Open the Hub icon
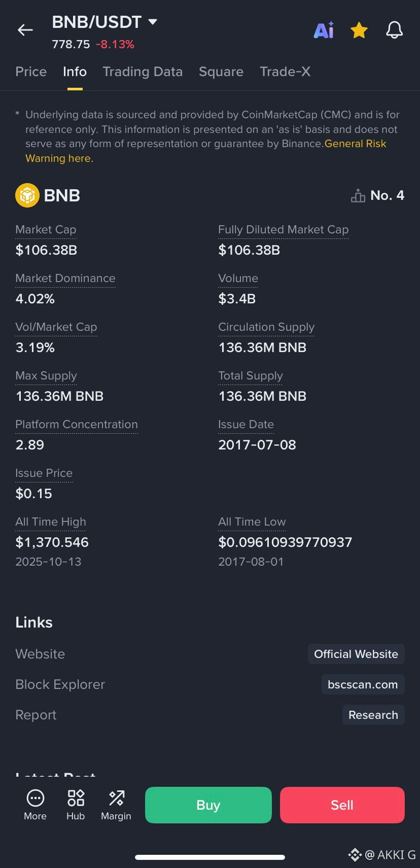 [x=76, y=805]
